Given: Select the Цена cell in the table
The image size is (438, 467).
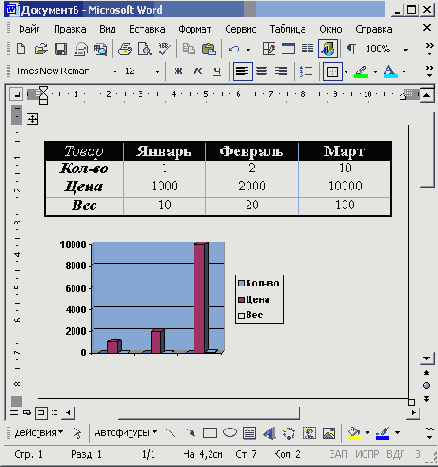Looking at the screenshot, I should point(84,186).
